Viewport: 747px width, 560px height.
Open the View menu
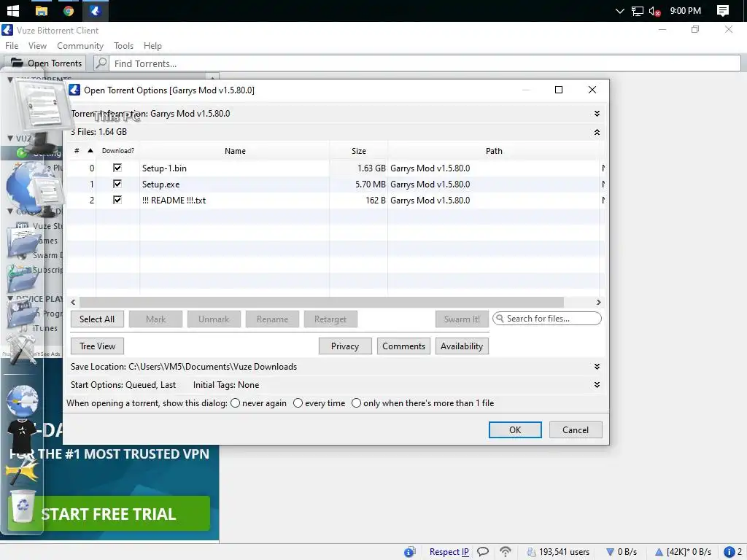click(37, 46)
